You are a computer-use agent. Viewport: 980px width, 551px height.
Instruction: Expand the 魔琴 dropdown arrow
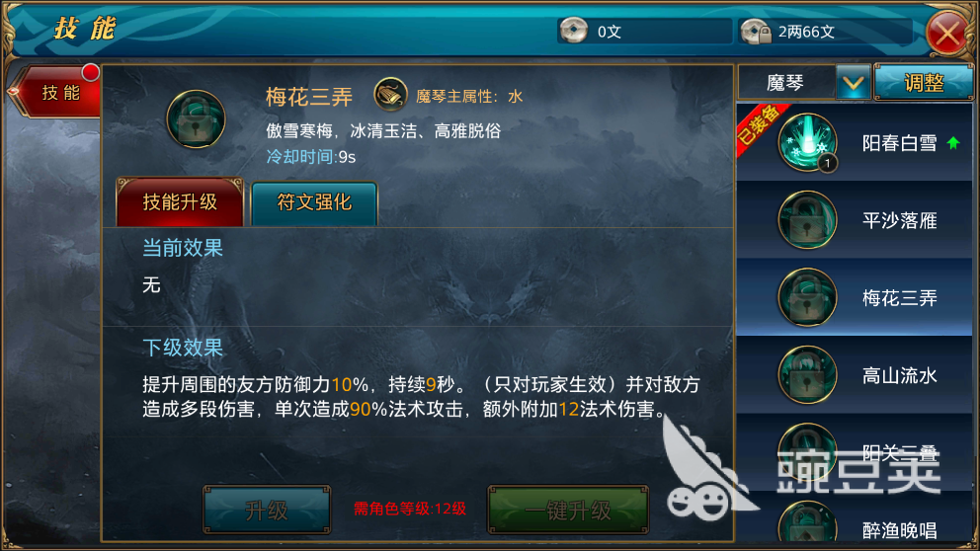854,83
